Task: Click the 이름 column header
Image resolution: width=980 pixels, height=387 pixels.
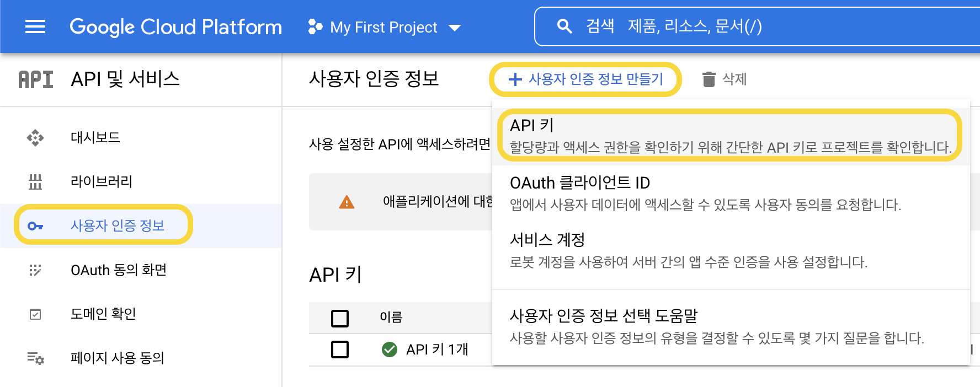Action: 391,317
